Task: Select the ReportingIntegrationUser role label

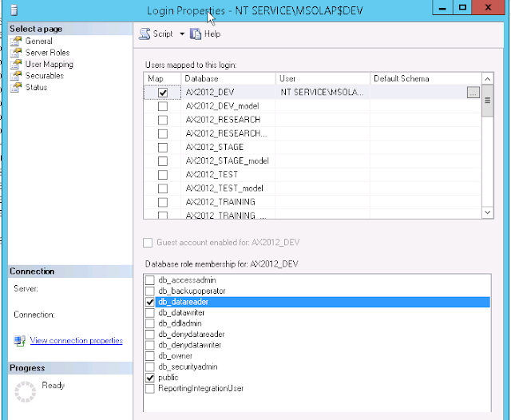Action: [200, 388]
